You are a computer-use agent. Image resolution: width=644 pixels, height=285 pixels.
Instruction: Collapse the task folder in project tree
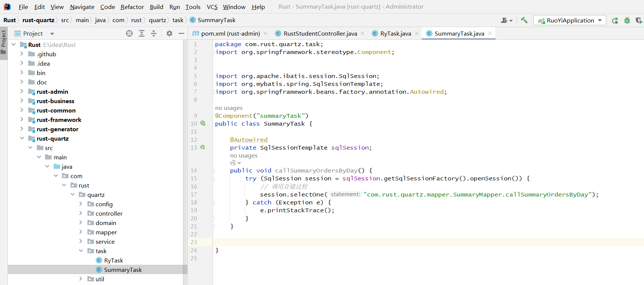pos(81,251)
